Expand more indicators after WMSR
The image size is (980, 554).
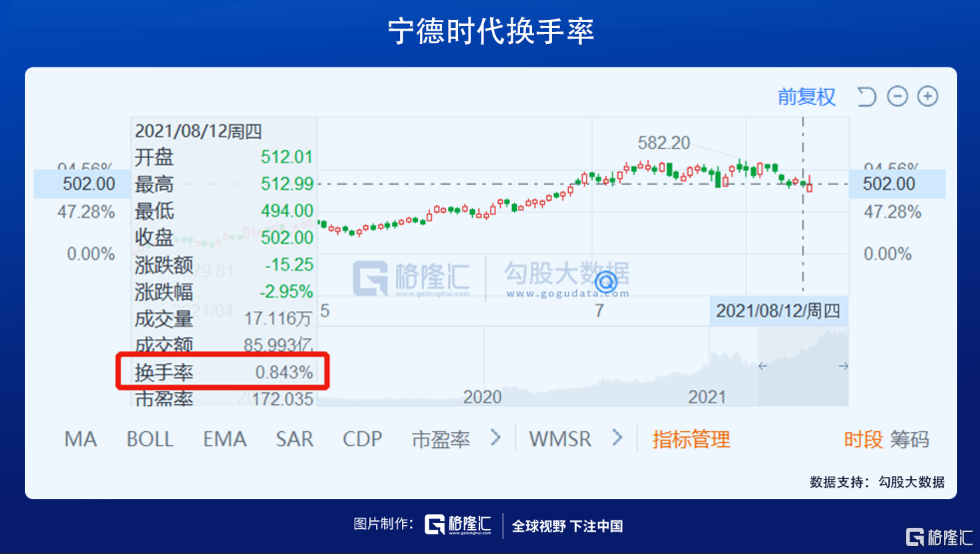[x=618, y=437]
